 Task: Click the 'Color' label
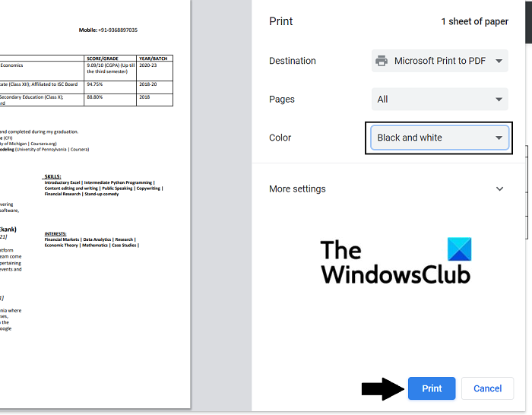pos(280,138)
